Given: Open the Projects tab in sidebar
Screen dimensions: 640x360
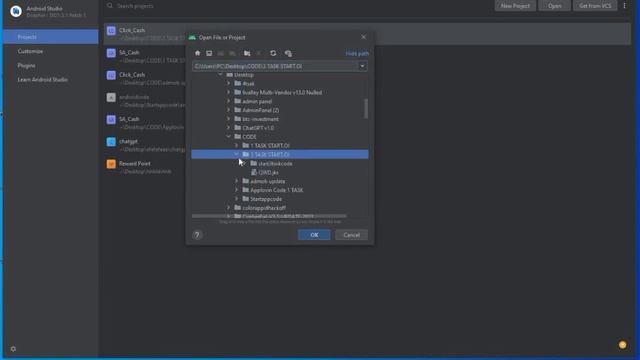Looking at the screenshot, I should 51,37.
